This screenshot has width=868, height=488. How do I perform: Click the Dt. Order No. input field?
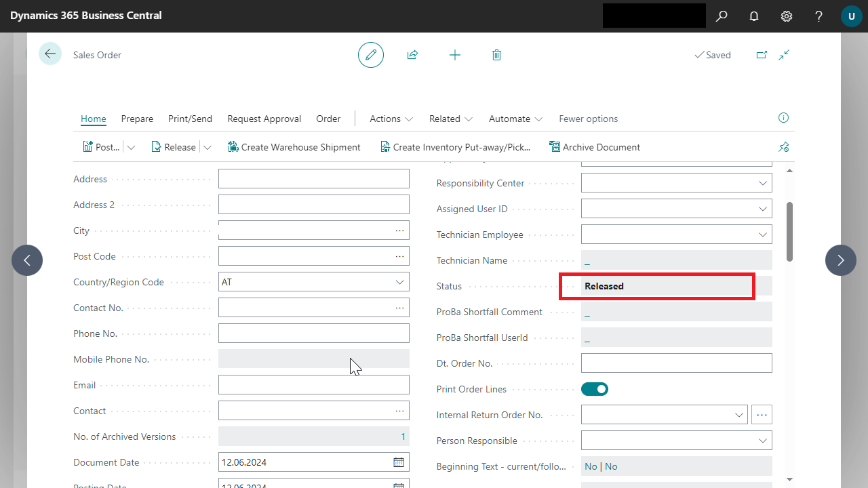[x=676, y=363]
